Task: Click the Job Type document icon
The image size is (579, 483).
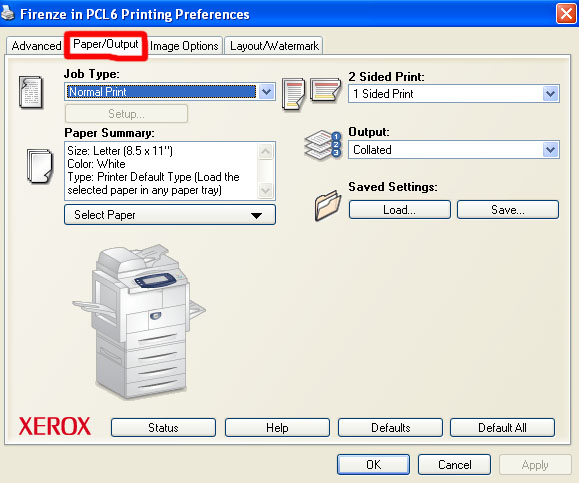Action: (x=31, y=92)
